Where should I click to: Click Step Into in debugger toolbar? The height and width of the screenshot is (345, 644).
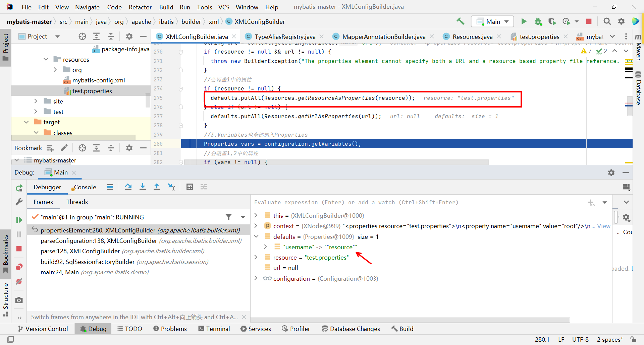(143, 187)
